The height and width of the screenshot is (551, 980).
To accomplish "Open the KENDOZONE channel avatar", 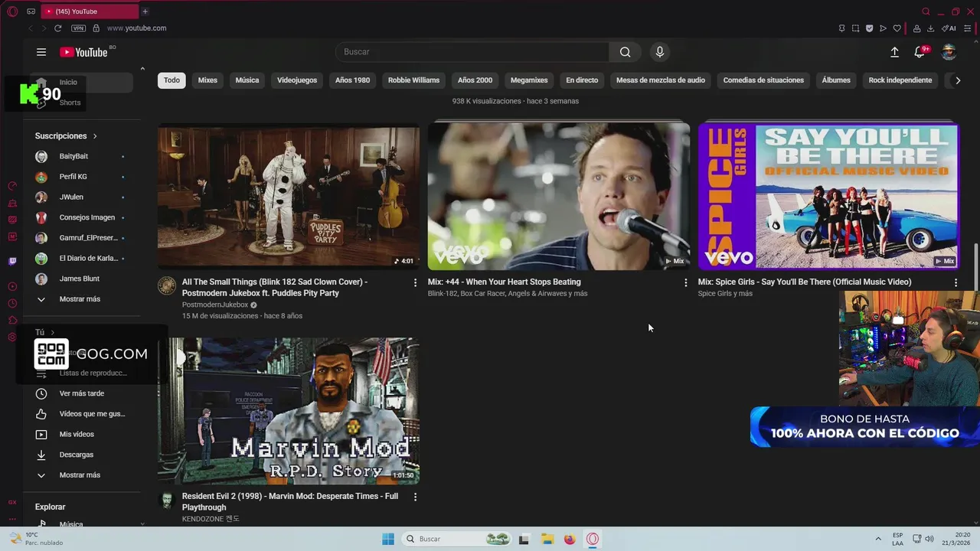I will [x=166, y=500].
